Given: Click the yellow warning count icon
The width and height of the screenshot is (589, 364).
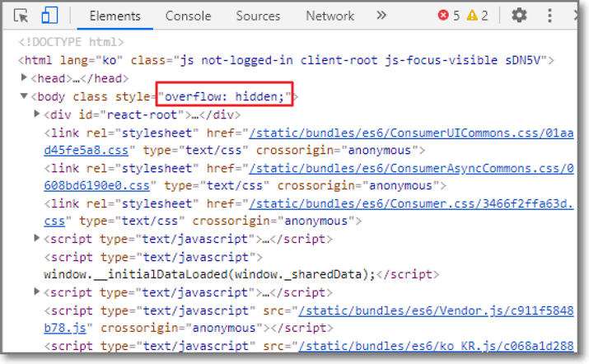Looking at the screenshot, I should click(x=472, y=16).
